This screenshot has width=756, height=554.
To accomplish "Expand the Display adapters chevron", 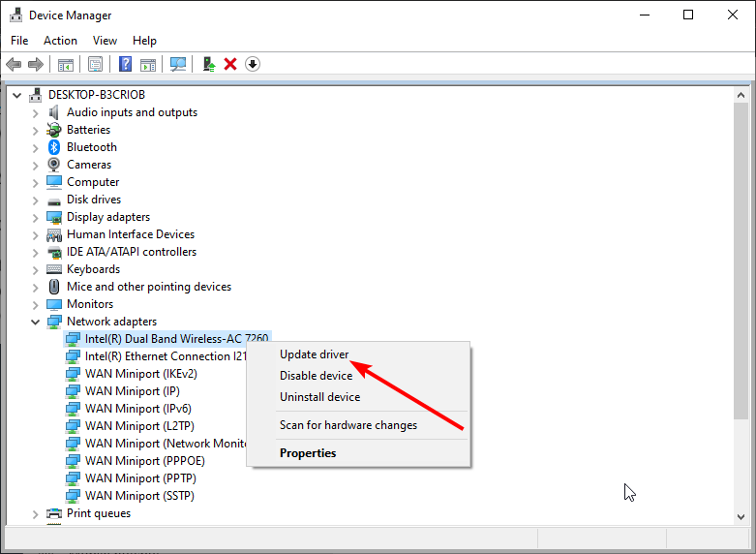I will (35, 218).
